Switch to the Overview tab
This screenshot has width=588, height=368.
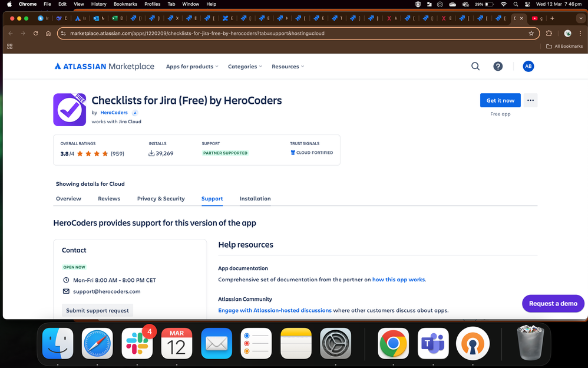click(x=68, y=199)
